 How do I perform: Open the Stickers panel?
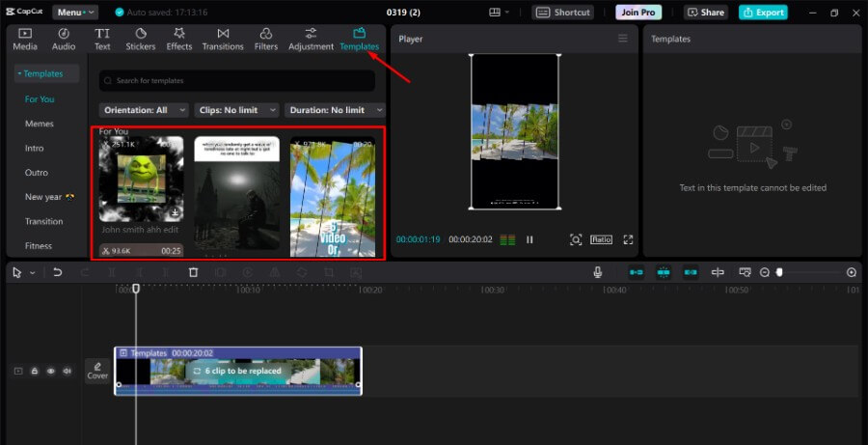coord(140,39)
